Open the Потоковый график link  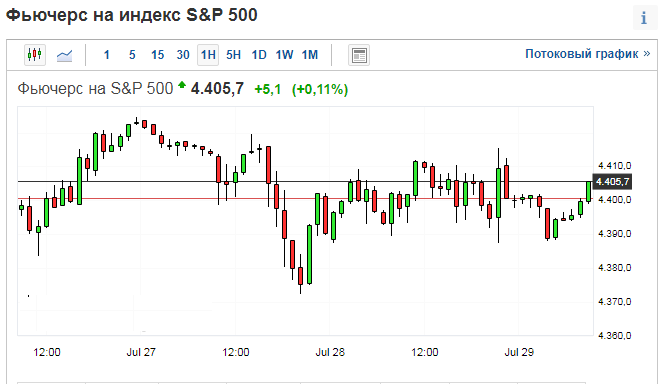coord(587,54)
